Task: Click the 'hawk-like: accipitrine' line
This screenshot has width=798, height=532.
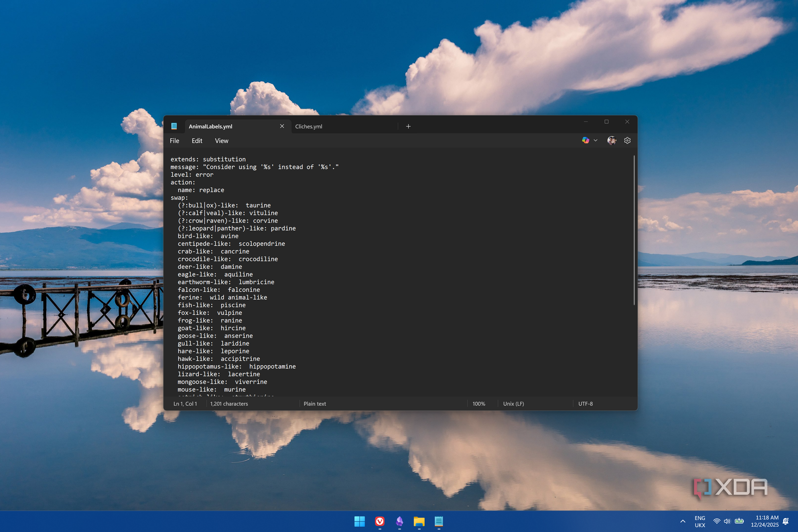Action: [x=219, y=359]
